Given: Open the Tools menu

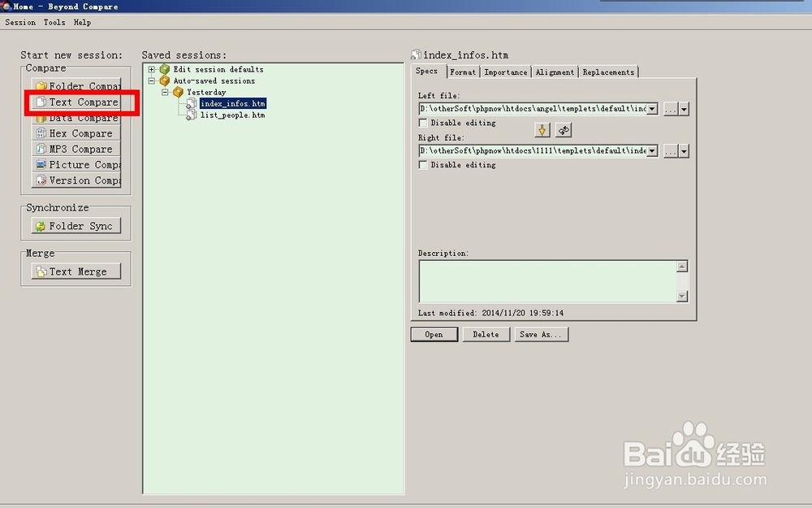Looking at the screenshot, I should point(54,22).
